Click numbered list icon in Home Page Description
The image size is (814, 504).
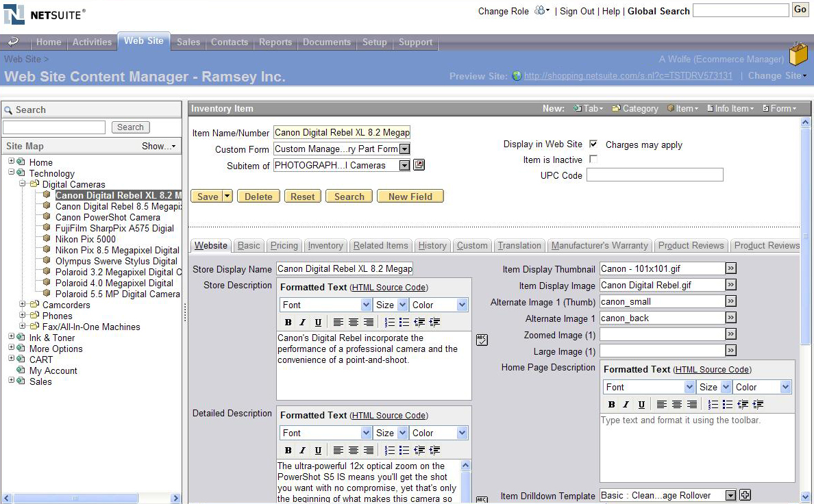point(713,405)
